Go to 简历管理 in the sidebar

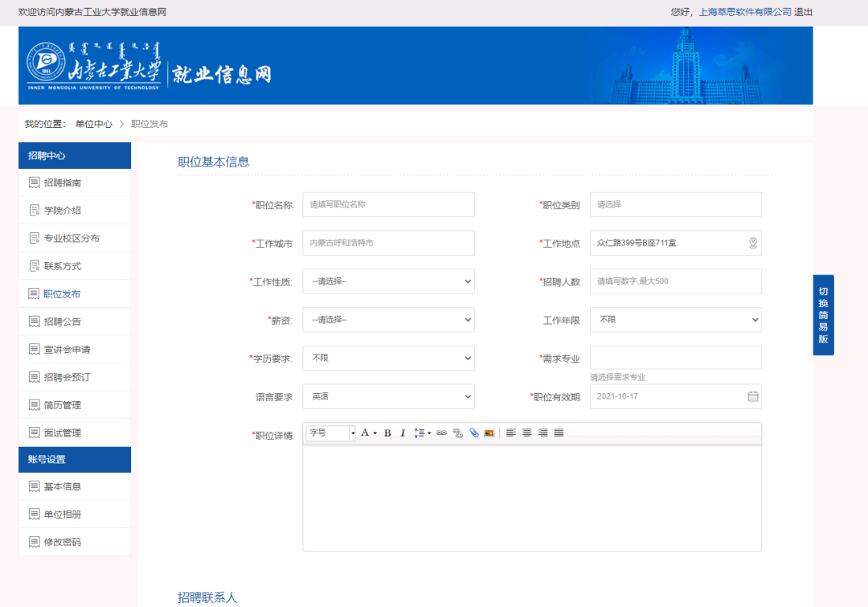tap(63, 405)
